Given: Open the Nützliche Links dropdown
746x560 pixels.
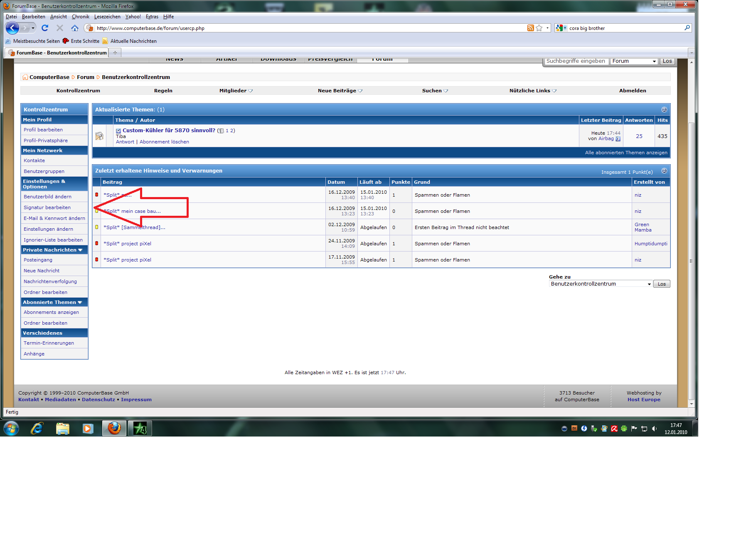Looking at the screenshot, I should (554, 91).
